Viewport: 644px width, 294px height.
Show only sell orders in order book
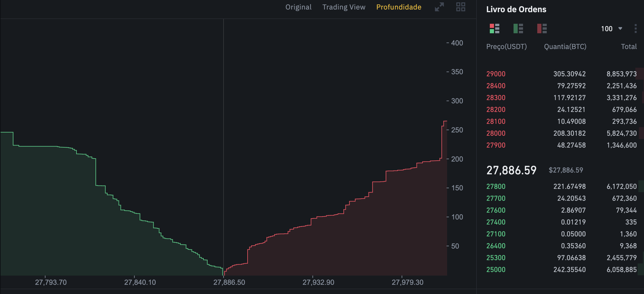pos(542,29)
